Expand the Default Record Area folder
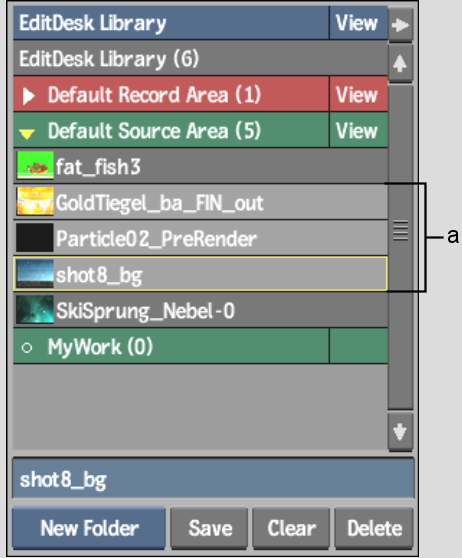 (x=28, y=96)
